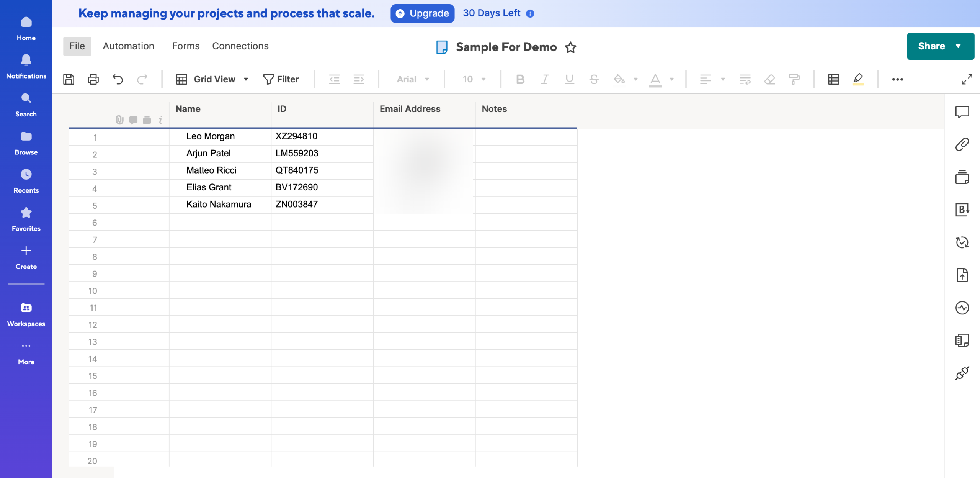Click the expand full screen arrows icon
The image size is (980, 478).
(x=967, y=79)
